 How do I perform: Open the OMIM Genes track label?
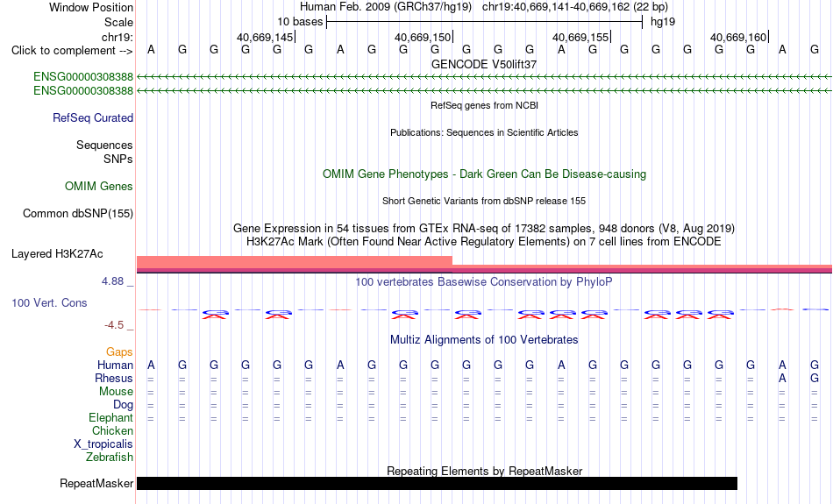pos(99,186)
